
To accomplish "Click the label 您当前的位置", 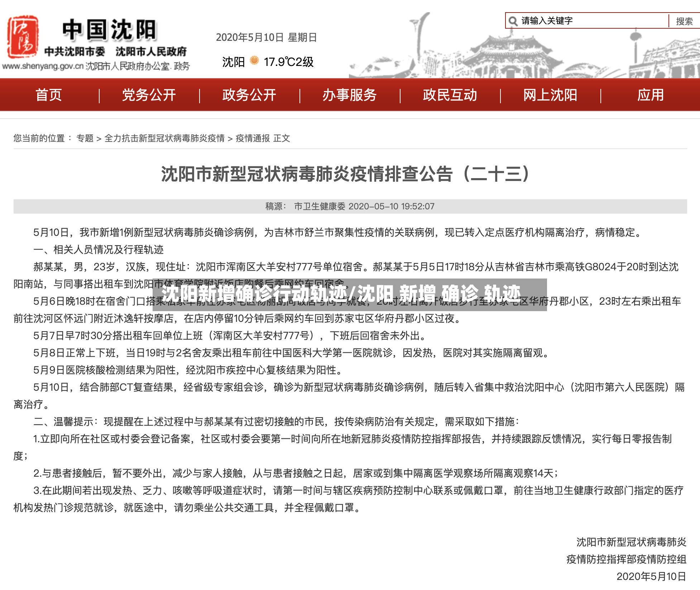I will point(39,138).
